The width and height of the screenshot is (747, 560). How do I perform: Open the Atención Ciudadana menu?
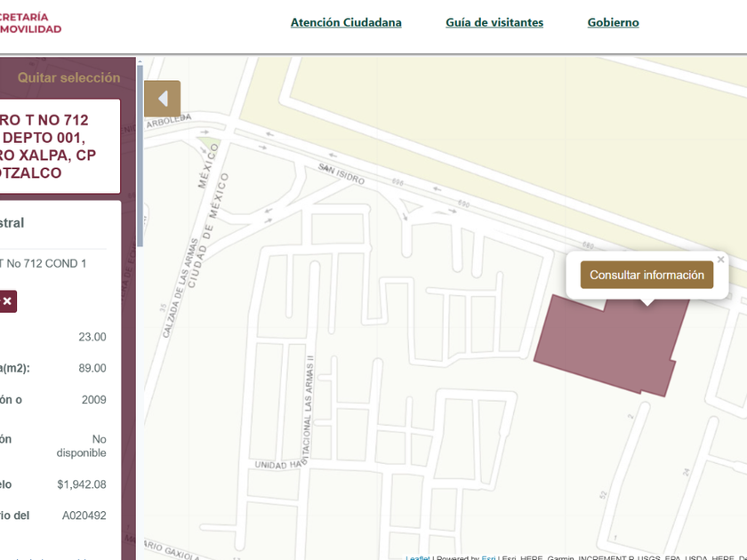(346, 22)
